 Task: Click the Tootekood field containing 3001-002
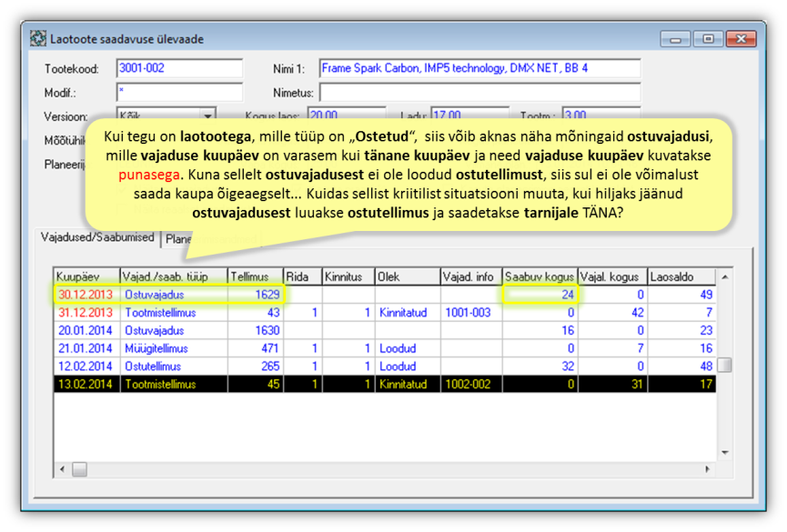pos(179,68)
